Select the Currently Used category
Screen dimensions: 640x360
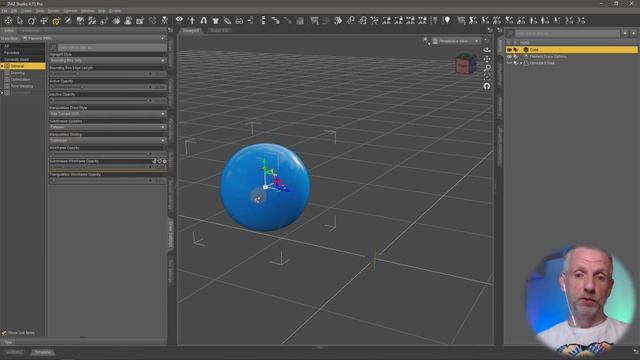(x=16, y=59)
